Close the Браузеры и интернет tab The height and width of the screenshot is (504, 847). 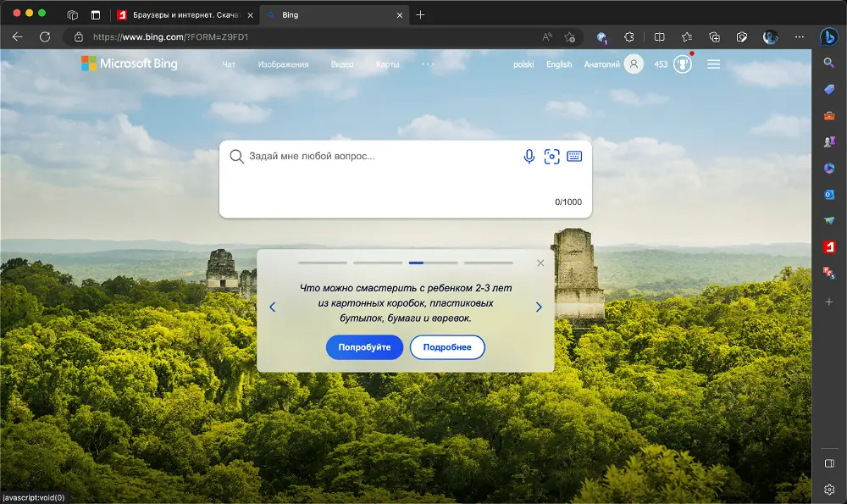[250, 15]
